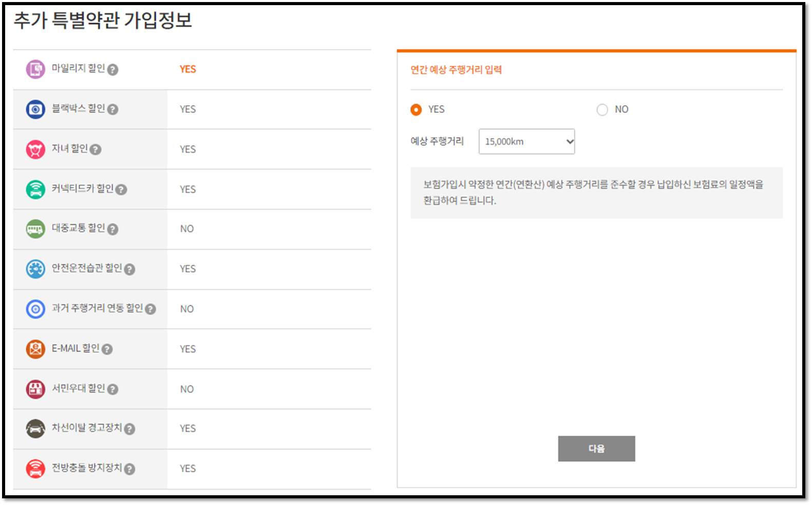Click the NO value for 대중교통 할인
Image resolution: width=812 pixels, height=505 pixels.
pos(187,229)
